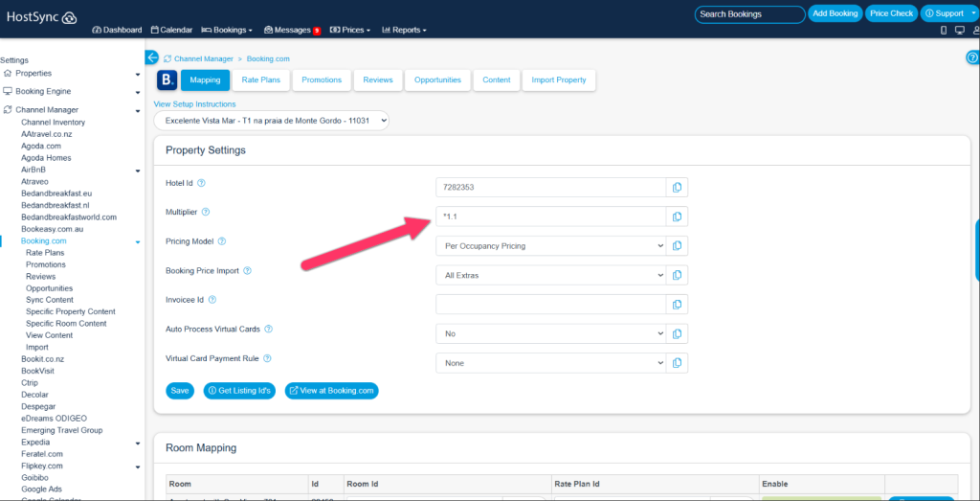Screen dimensions: 980x501
Task: Open Auto Process Virtual Cards dropdown
Action: click(x=550, y=334)
